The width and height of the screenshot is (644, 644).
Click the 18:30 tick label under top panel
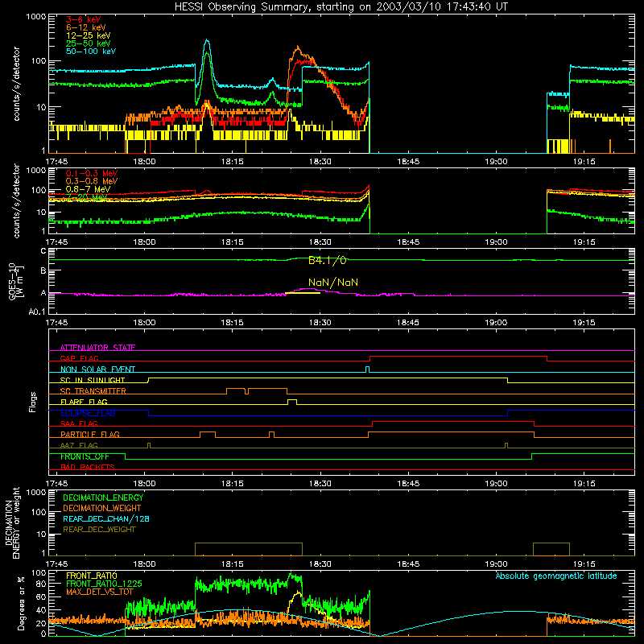(320, 162)
